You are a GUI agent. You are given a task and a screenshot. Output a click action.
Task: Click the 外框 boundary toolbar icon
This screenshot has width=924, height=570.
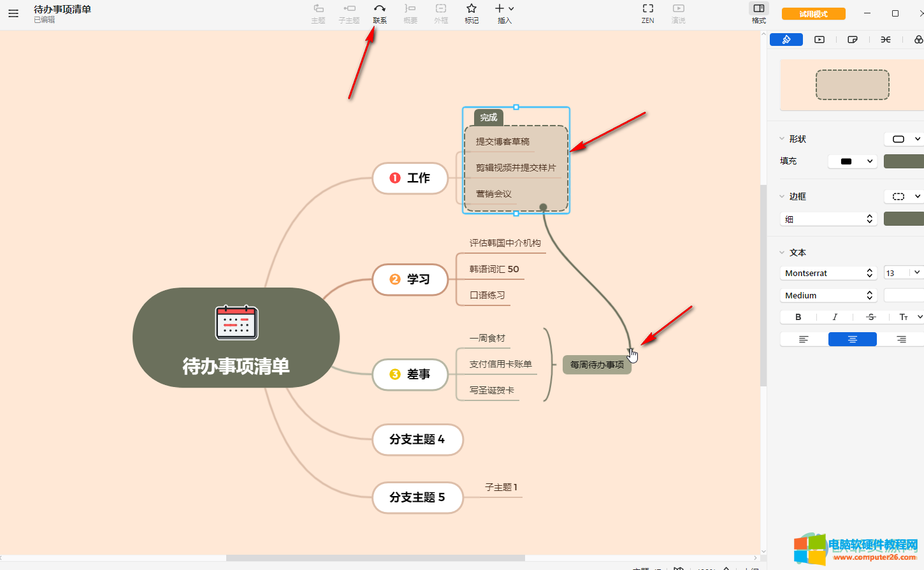click(441, 13)
